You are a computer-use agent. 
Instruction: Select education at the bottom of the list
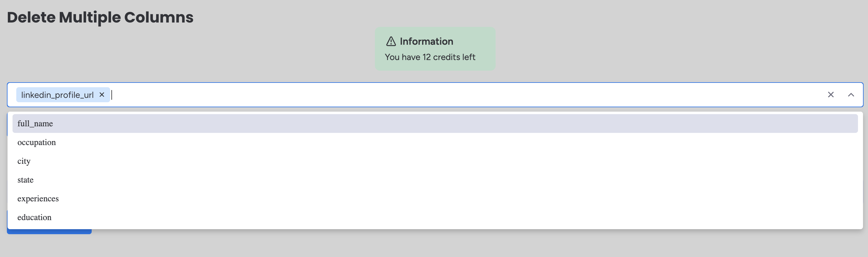(x=34, y=217)
